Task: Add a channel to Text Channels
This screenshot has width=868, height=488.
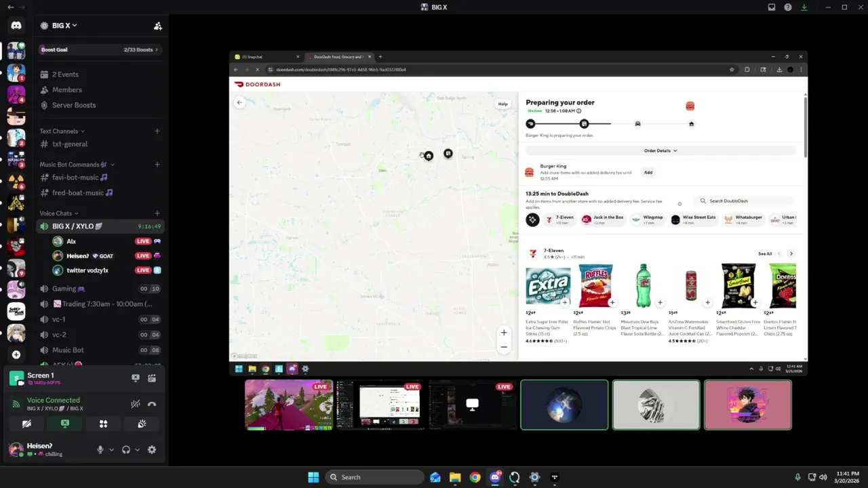Action: click(x=157, y=131)
